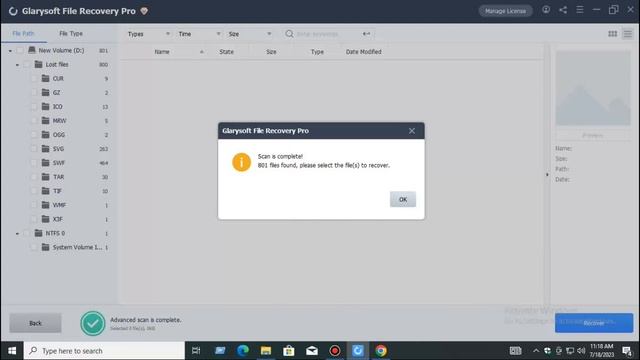The width and height of the screenshot is (640, 360).
Task: Select the WMF folder icon
Action: [x=45, y=205]
